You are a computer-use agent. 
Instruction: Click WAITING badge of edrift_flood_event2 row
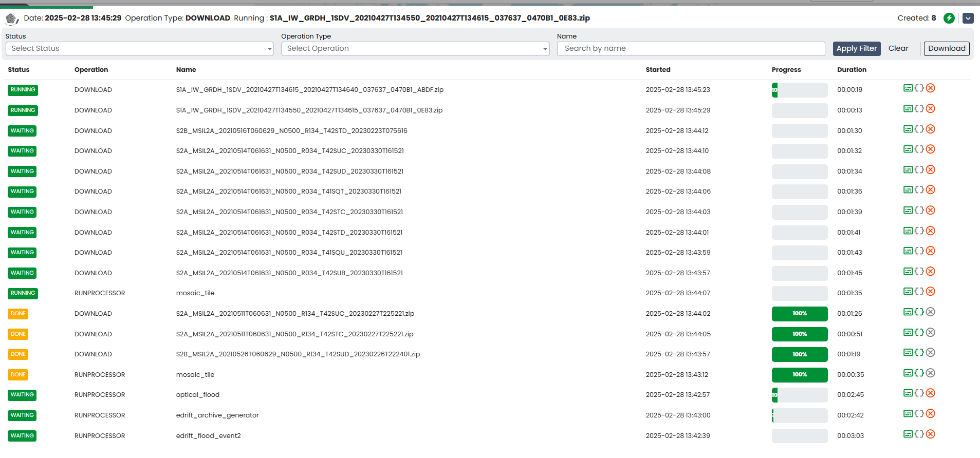(22, 436)
